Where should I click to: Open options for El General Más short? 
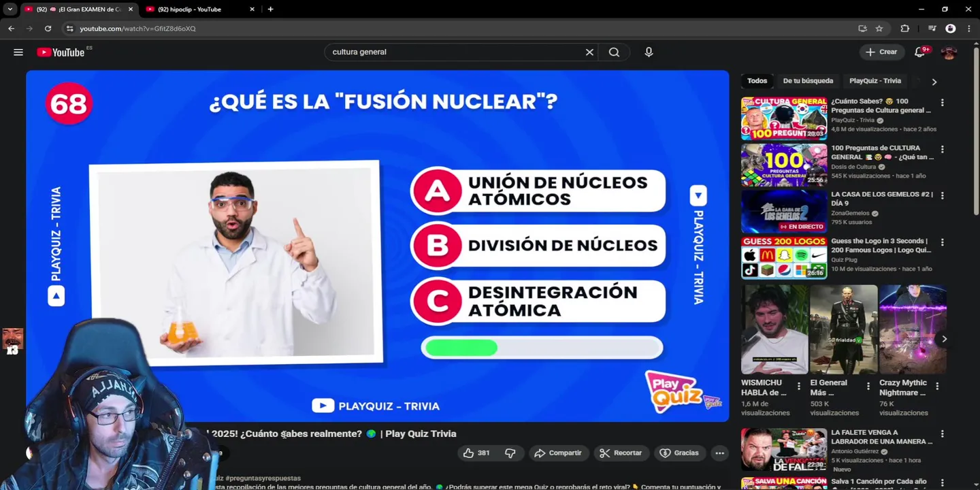868,386
